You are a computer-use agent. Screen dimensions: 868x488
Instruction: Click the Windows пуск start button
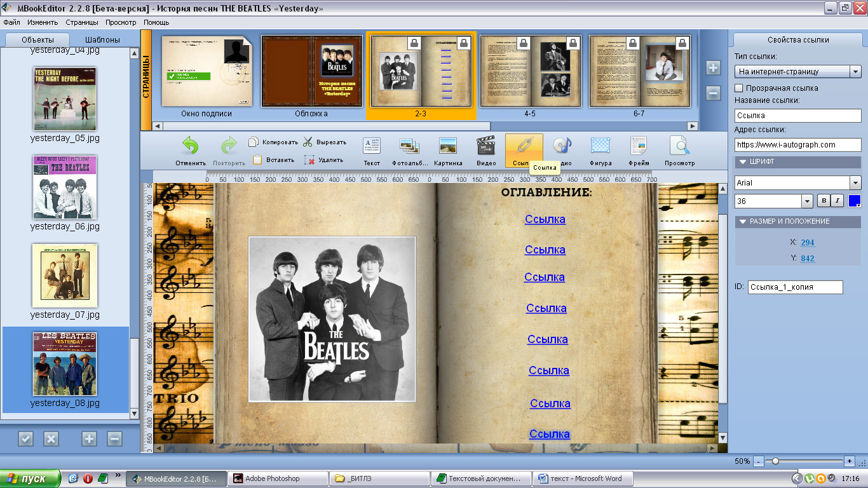click(x=31, y=478)
